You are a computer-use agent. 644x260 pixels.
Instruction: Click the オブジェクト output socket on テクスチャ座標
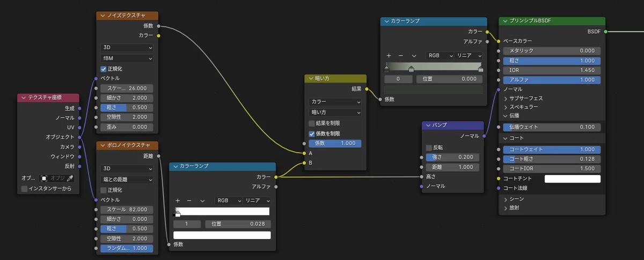[x=80, y=137]
